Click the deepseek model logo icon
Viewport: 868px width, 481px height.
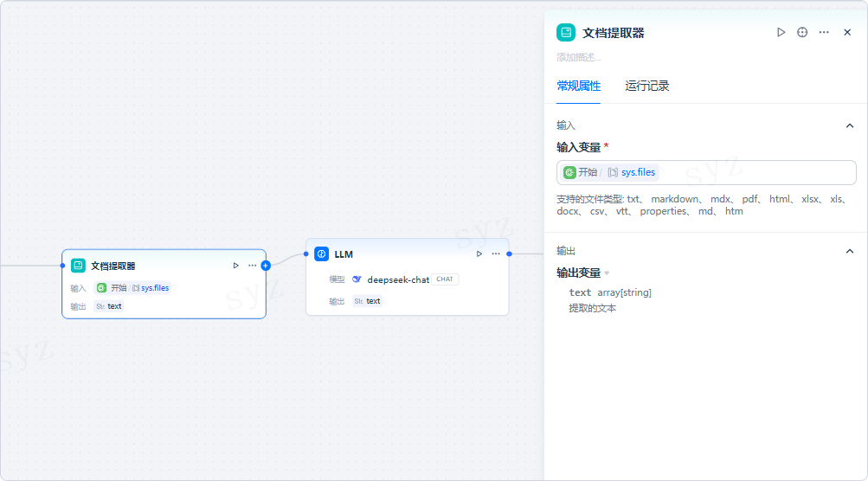coord(357,279)
